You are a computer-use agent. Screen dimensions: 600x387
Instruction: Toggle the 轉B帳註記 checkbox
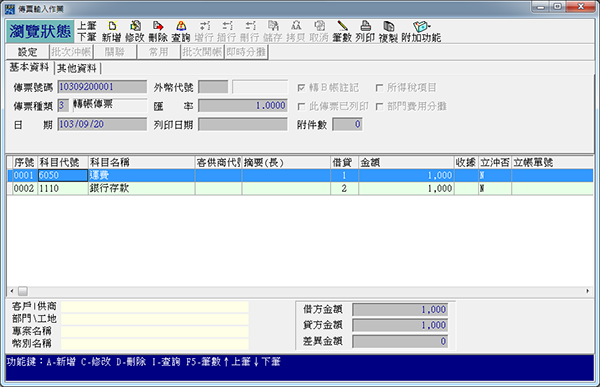point(302,88)
